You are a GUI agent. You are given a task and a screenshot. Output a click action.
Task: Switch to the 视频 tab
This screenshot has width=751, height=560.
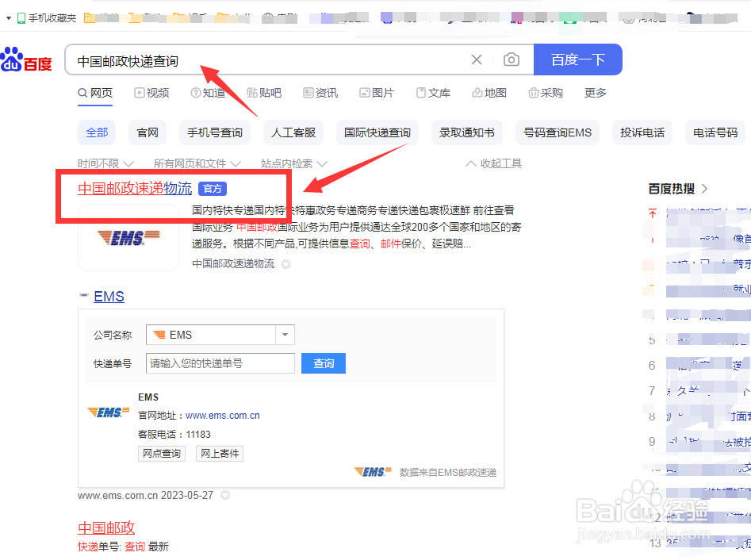tap(151, 93)
